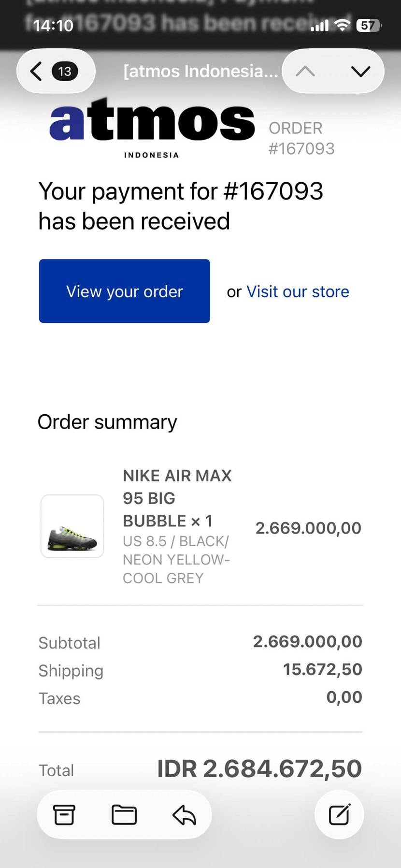The height and width of the screenshot is (868, 401).
Task: Tap the battery indicator showing 57
Action: coord(368,25)
